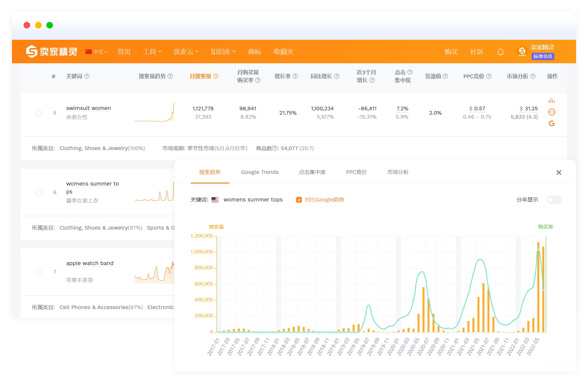This screenshot has height=381, width=588.
Task: Open the swimsuit women keyword link
Action: tap(88, 108)
